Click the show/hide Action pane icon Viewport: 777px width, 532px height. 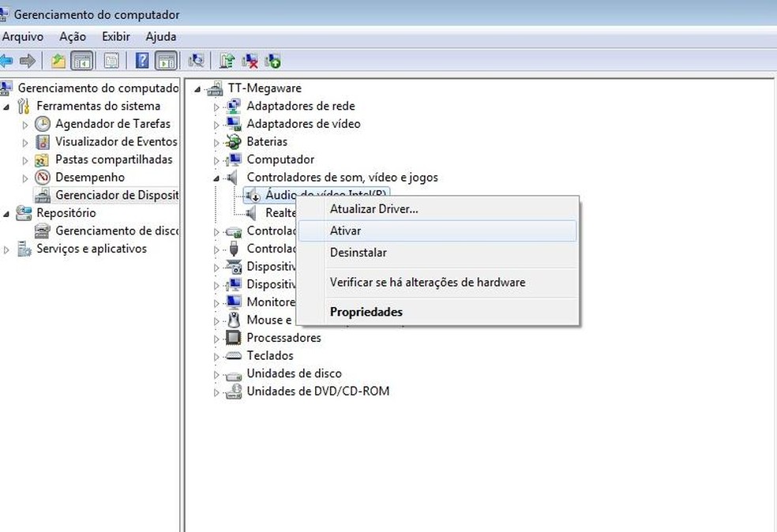[167, 61]
